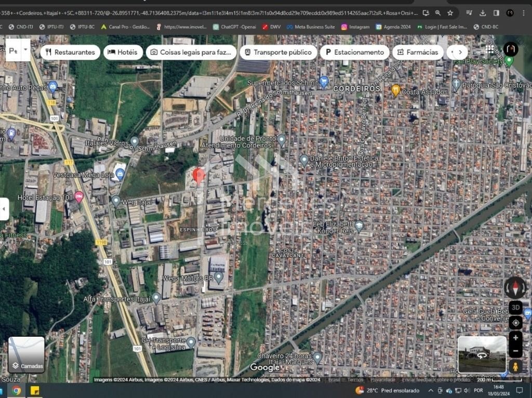Bookmark this page with the star icon
532x398 pixels.
(450, 13)
